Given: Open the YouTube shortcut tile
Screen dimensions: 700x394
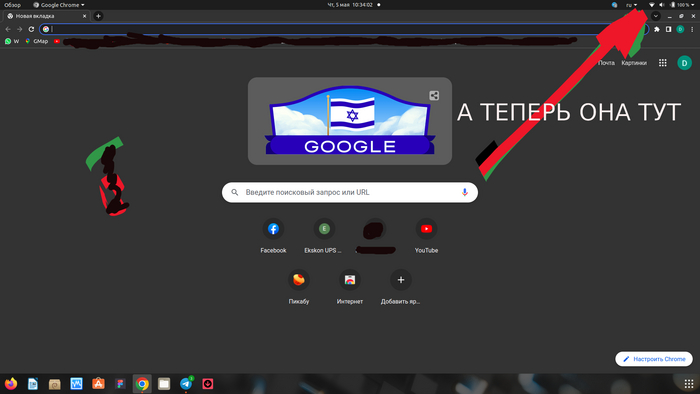Looking at the screenshot, I should [x=426, y=236].
